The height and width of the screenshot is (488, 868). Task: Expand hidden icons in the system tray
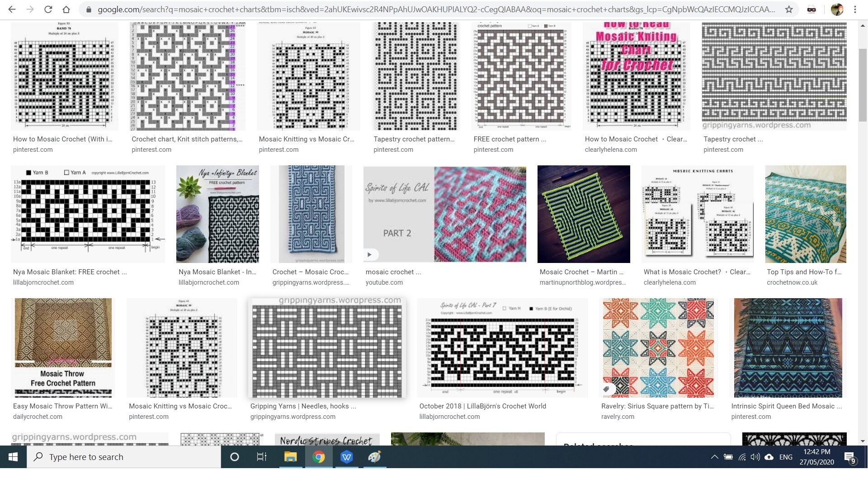pyautogui.click(x=716, y=457)
